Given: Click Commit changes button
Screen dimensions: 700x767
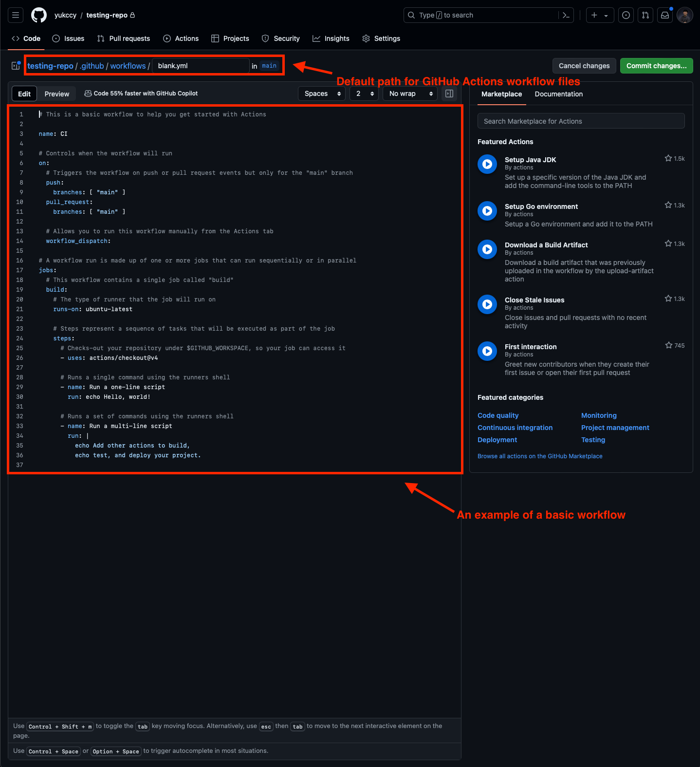Looking at the screenshot, I should [656, 66].
